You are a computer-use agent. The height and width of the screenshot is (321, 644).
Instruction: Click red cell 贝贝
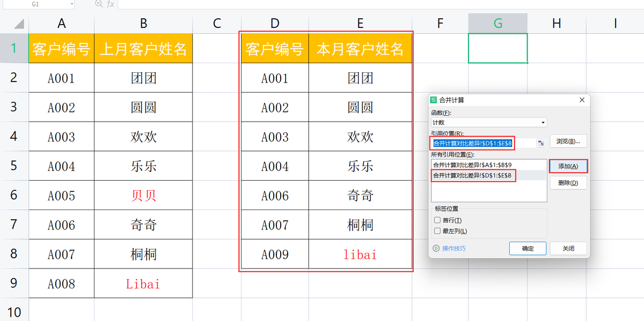[x=143, y=196]
